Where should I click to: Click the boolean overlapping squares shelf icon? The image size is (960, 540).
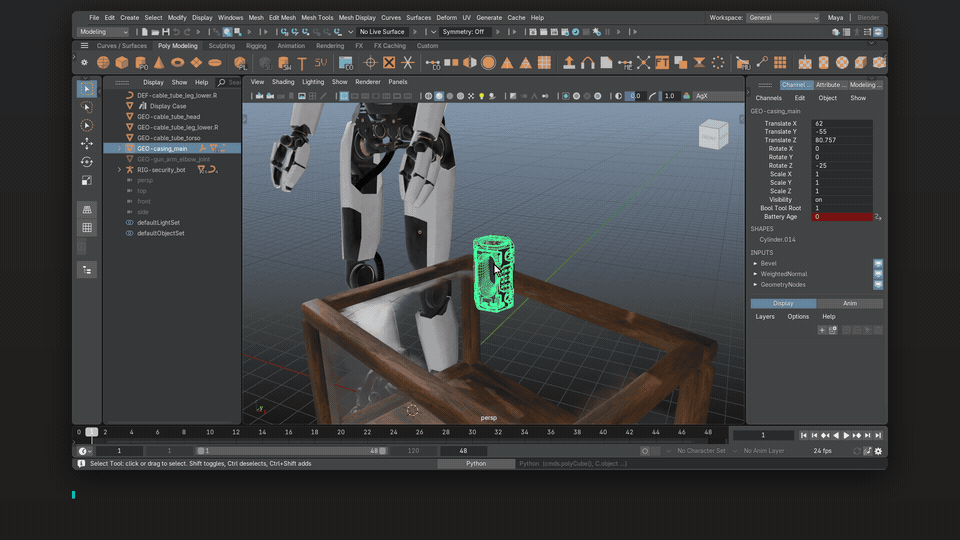680,62
